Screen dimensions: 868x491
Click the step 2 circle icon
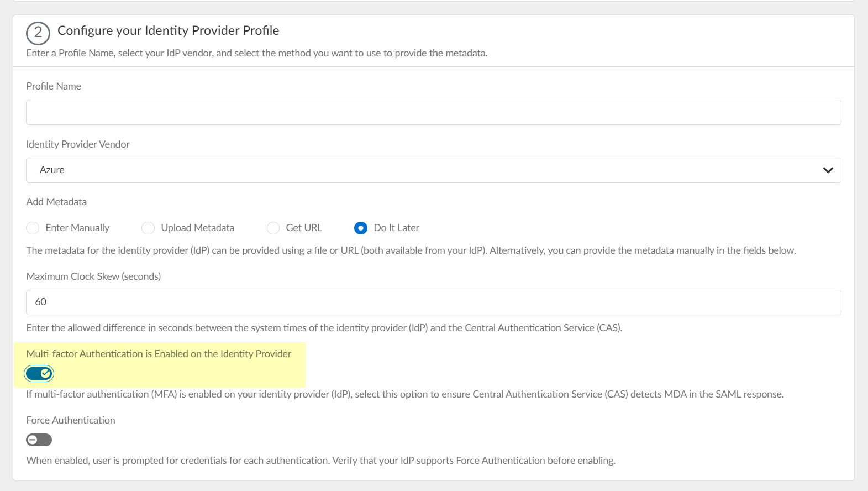click(38, 33)
